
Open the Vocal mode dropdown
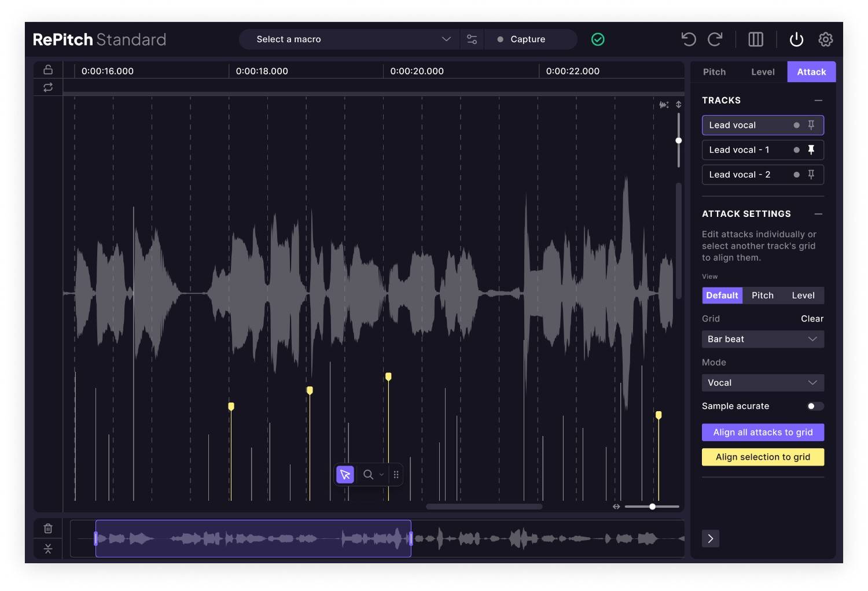[x=763, y=382]
